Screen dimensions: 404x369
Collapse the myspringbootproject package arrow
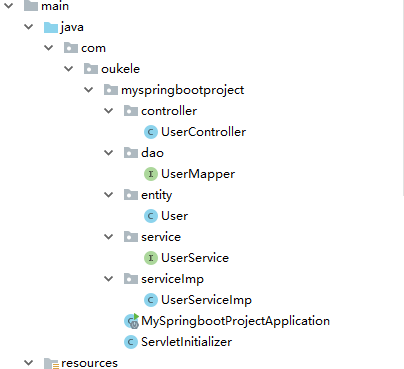(89, 90)
